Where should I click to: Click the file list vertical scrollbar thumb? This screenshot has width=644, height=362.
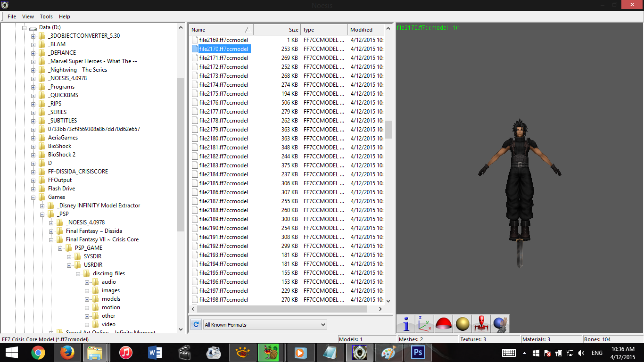coord(388,130)
